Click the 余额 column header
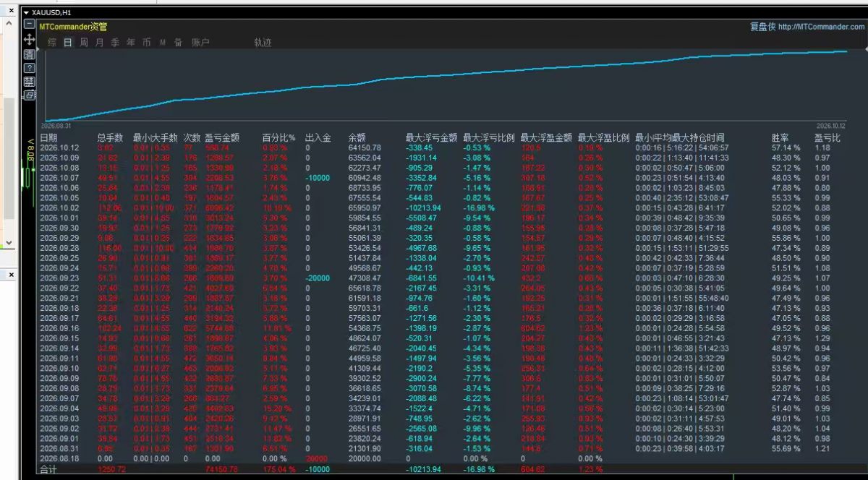Viewport: 868px width, 480px height. (357, 137)
